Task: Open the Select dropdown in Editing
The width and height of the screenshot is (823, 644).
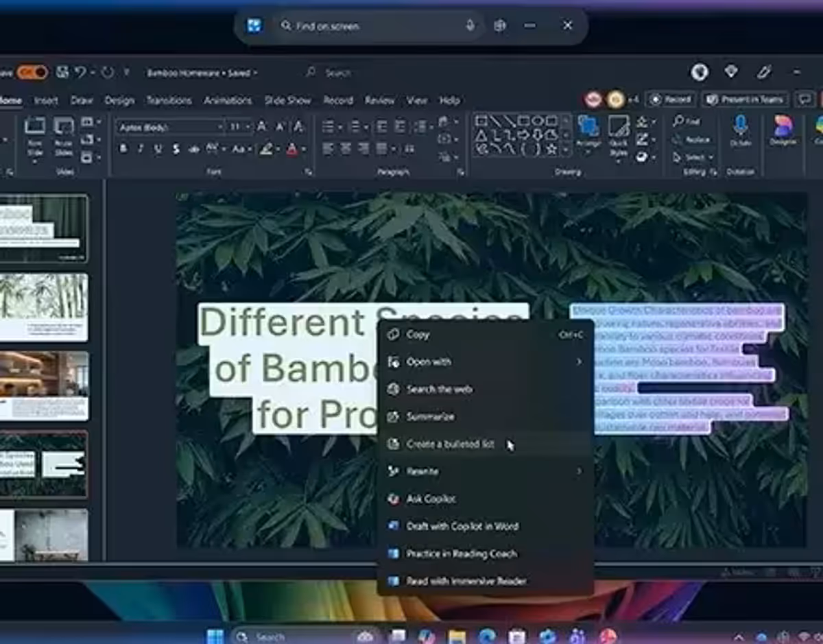Action: coord(693,157)
